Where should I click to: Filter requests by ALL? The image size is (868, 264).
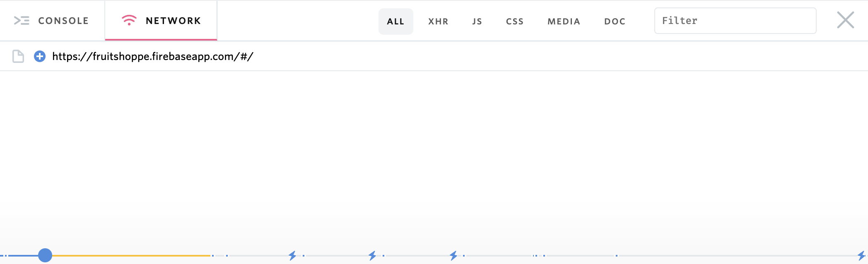point(395,22)
